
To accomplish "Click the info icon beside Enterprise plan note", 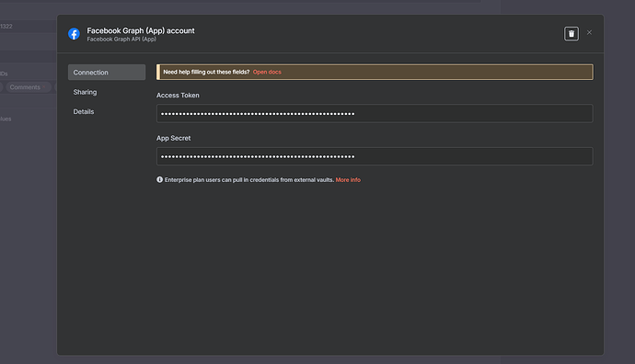I will pyautogui.click(x=159, y=179).
